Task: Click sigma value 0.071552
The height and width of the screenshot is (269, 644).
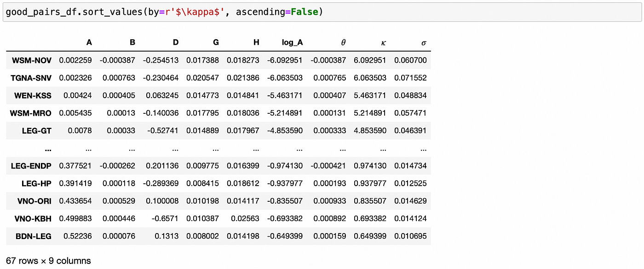Action: point(411,78)
